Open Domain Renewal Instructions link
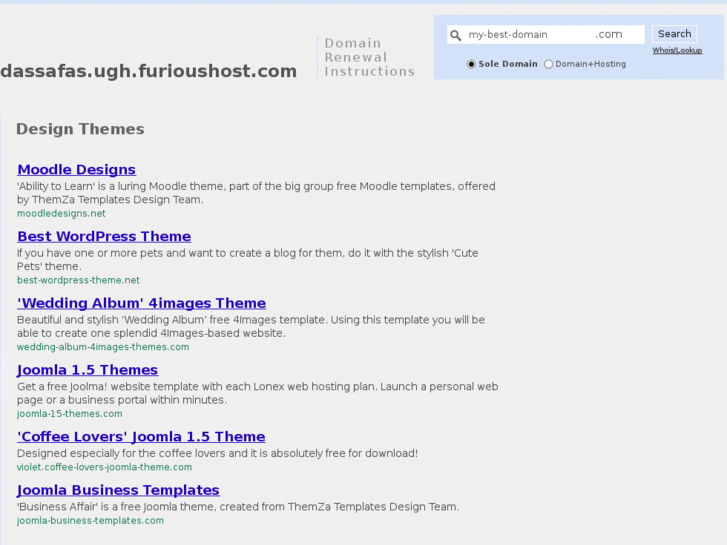Image resolution: width=727 pixels, height=545 pixels. tap(370, 57)
